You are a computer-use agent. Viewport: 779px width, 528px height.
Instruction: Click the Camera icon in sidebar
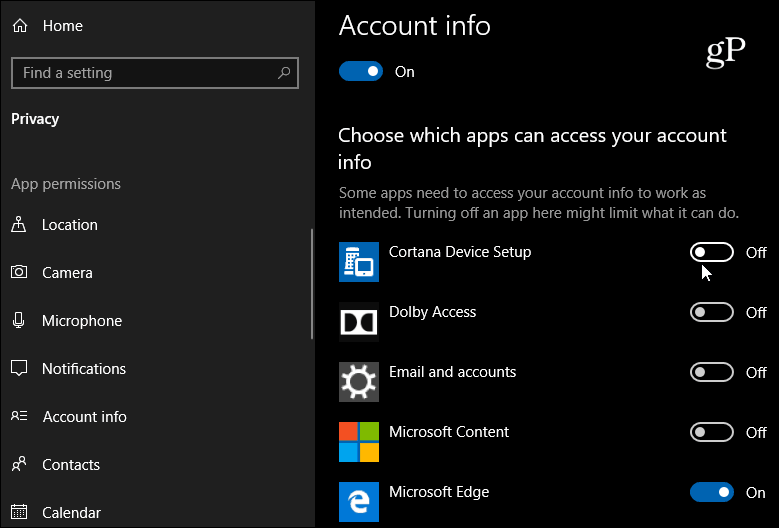[19, 272]
